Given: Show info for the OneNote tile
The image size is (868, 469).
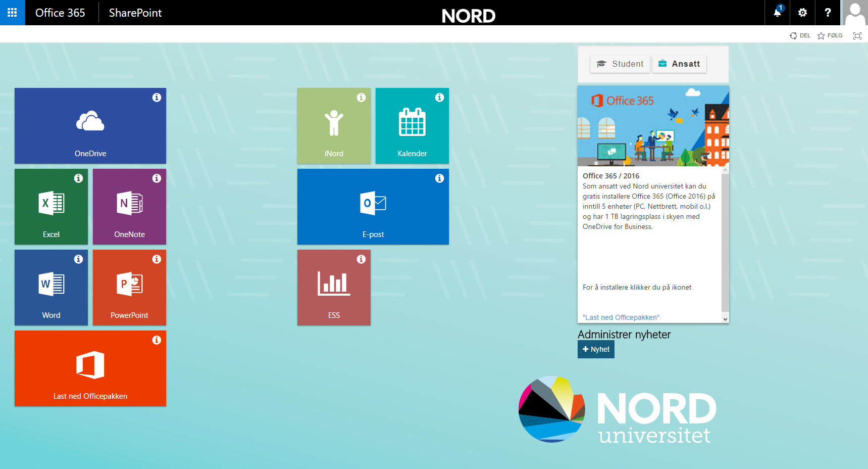Looking at the screenshot, I should point(157,178).
